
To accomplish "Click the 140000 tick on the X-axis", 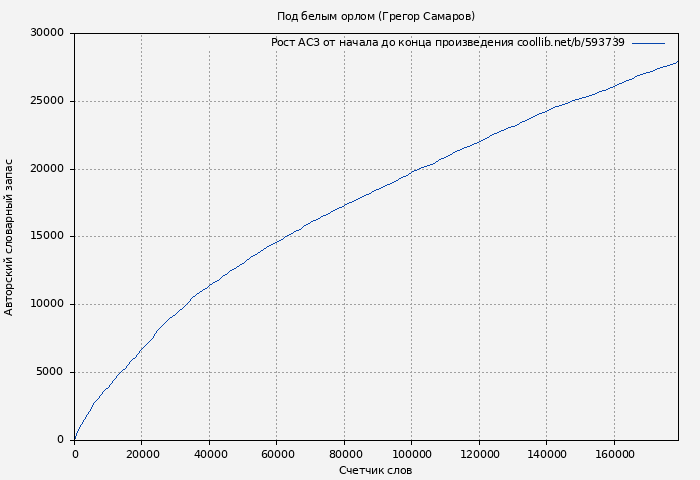I will pos(546,453).
